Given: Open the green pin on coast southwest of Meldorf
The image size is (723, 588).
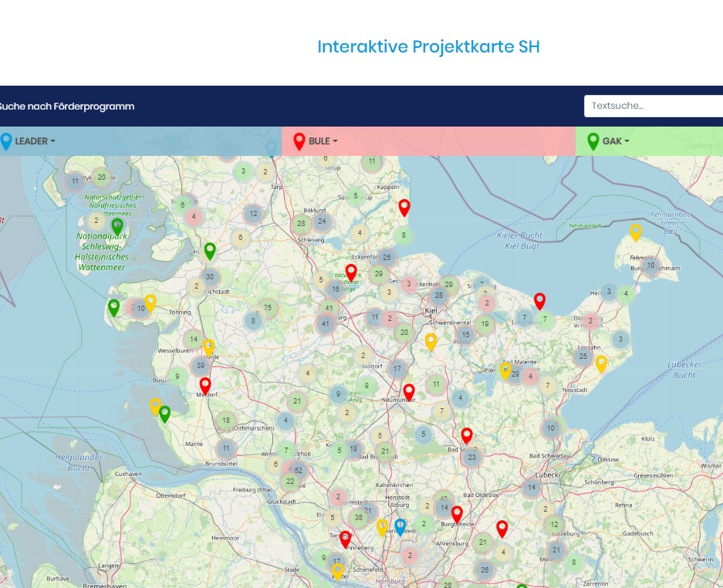Looking at the screenshot, I should click(x=164, y=414).
